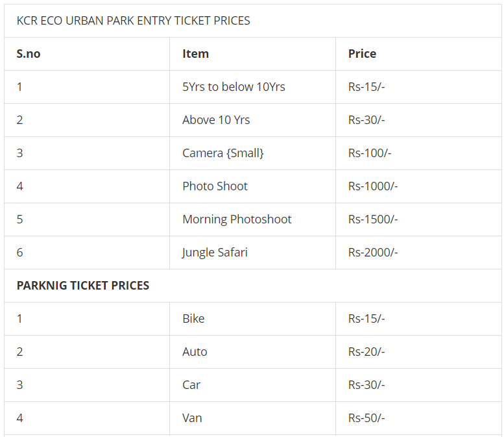Click the KCR Eco Urban Park table title
The width and height of the screenshot is (504, 437).
(133, 21)
